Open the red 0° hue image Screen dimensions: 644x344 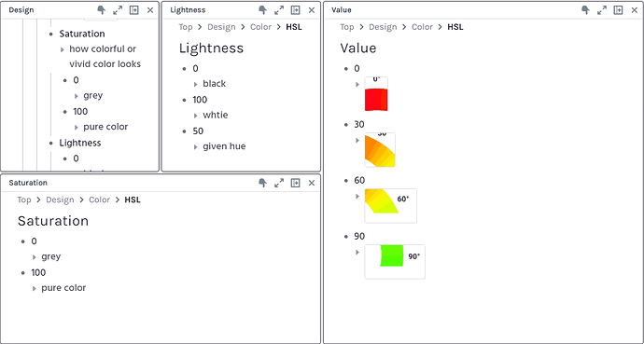pyautogui.click(x=376, y=94)
